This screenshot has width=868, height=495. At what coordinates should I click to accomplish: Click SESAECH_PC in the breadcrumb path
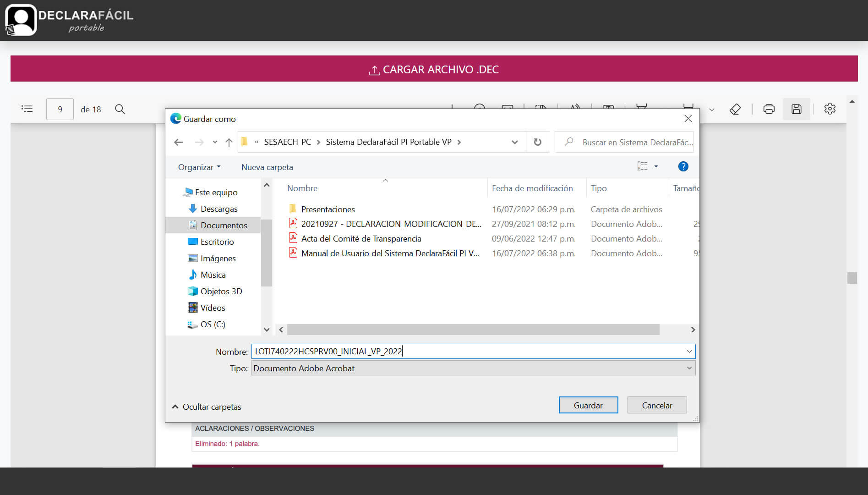[x=287, y=142]
